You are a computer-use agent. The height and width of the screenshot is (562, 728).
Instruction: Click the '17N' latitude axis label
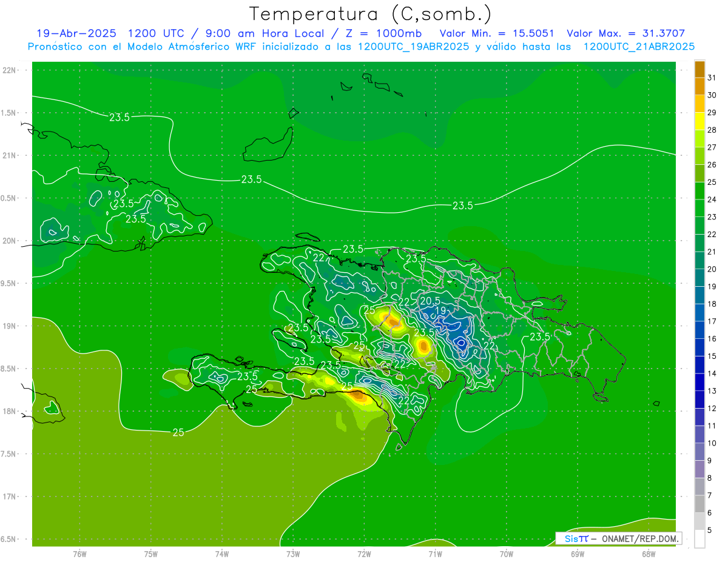10,497
